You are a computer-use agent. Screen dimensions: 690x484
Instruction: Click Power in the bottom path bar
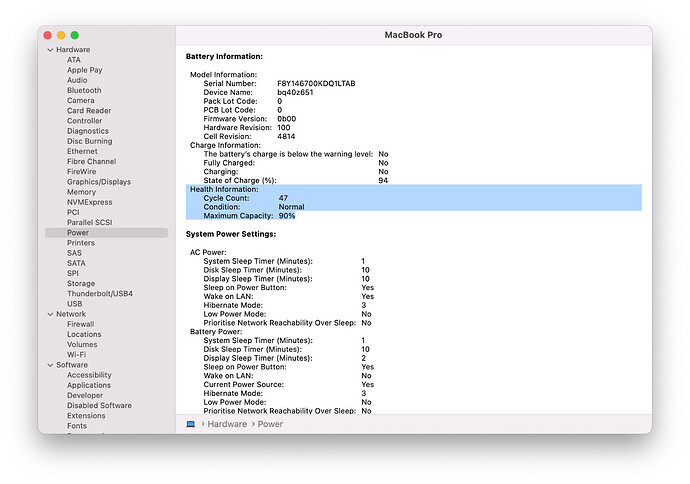point(270,424)
